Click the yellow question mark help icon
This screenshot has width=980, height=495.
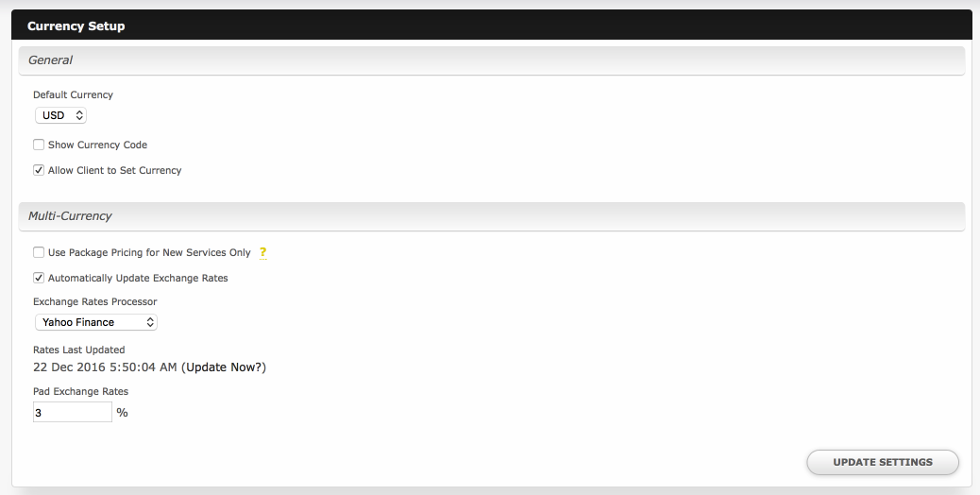click(x=262, y=252)
